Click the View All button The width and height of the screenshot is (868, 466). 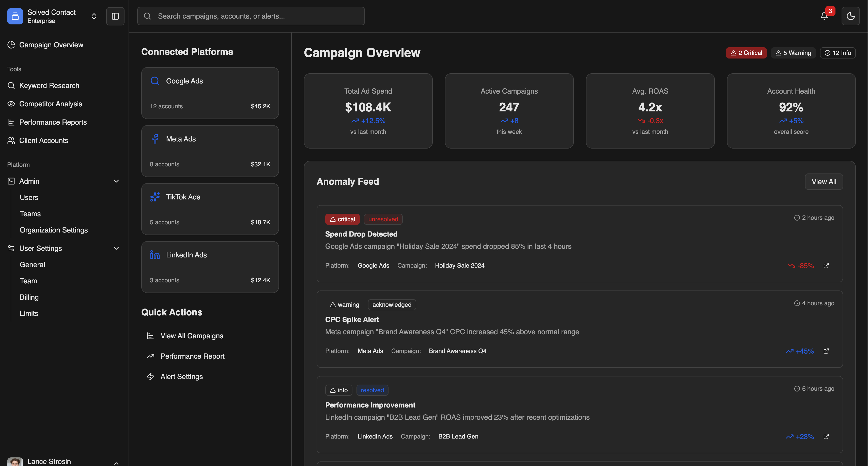[824, 182]
